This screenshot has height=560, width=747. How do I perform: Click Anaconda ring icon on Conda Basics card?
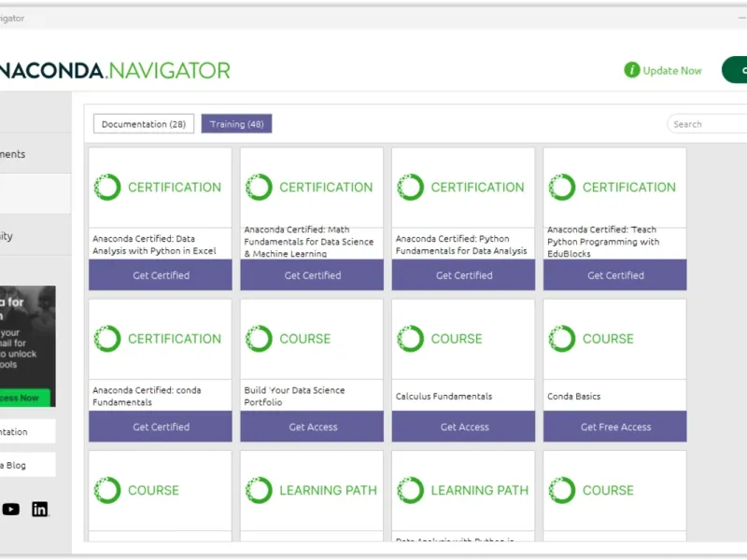[x=562, y=339]
